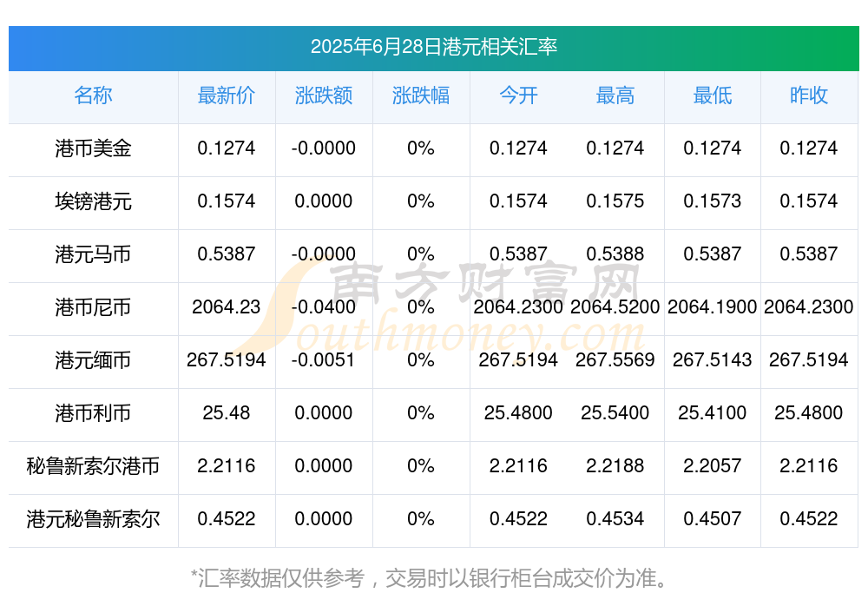Viewport: 868px width, 606px height.
Task: Click the 0% change of 港元秘鲁新索尔
Action: point(421,518)
